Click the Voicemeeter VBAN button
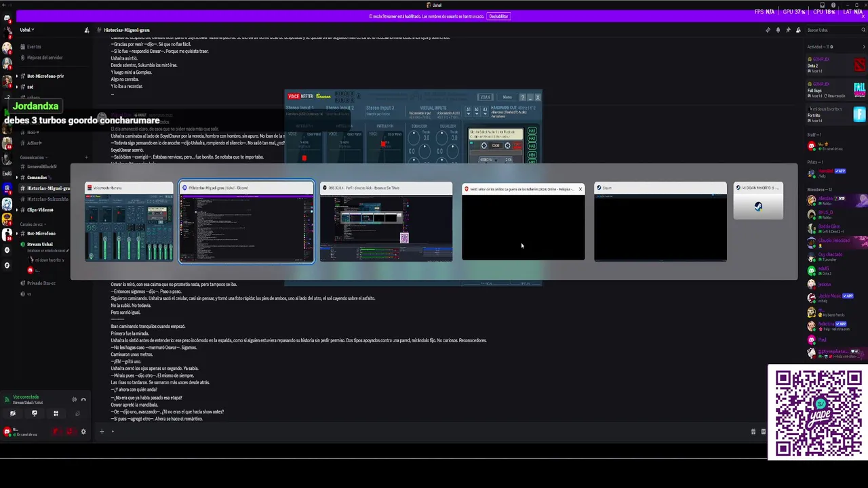Viewport: 868px width, 488px height. [x=485, y=97]
